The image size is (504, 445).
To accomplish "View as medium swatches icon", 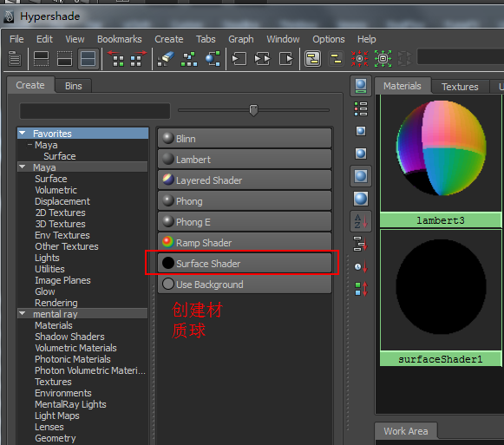I will (361, 154).
